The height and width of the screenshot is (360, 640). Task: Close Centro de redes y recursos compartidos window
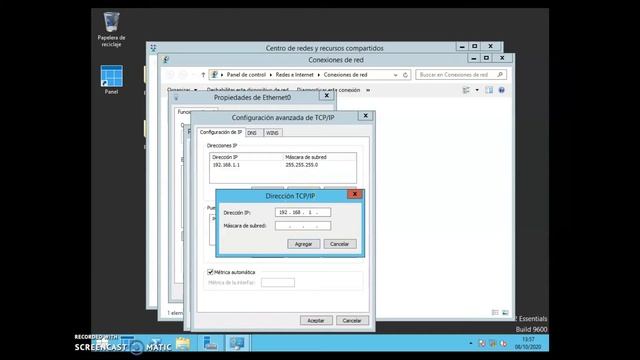coord(491,47)
